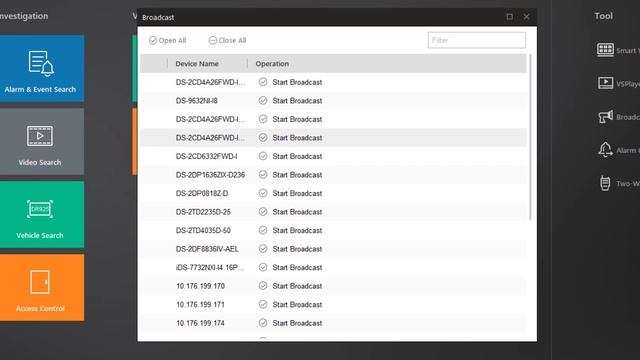The image size is (640, 360).
Task: Click the Smart Wall keyboard icon in Tool
Action: point(605,50)
